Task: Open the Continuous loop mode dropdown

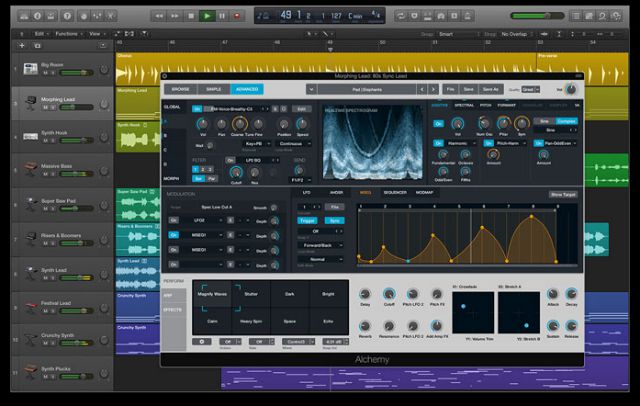Action: [293, 144]
